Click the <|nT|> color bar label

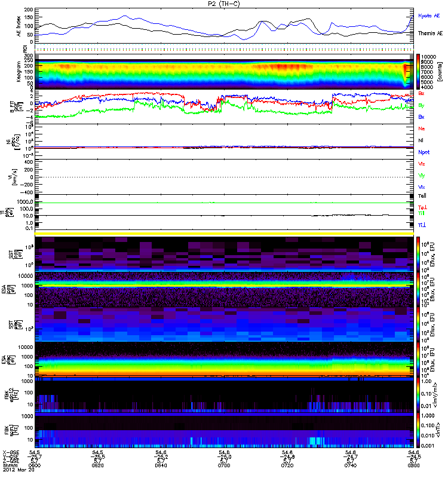(x=438, y=430)
